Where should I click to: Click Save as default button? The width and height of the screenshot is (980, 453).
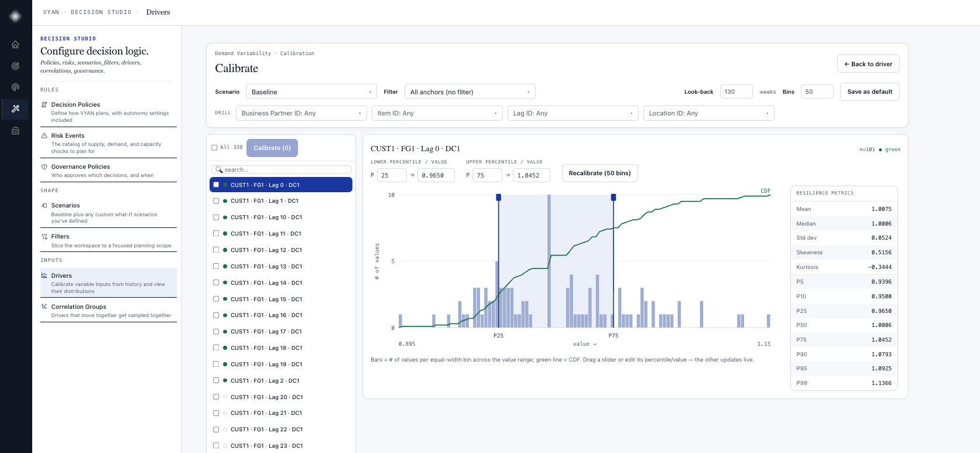click(869, 91)
